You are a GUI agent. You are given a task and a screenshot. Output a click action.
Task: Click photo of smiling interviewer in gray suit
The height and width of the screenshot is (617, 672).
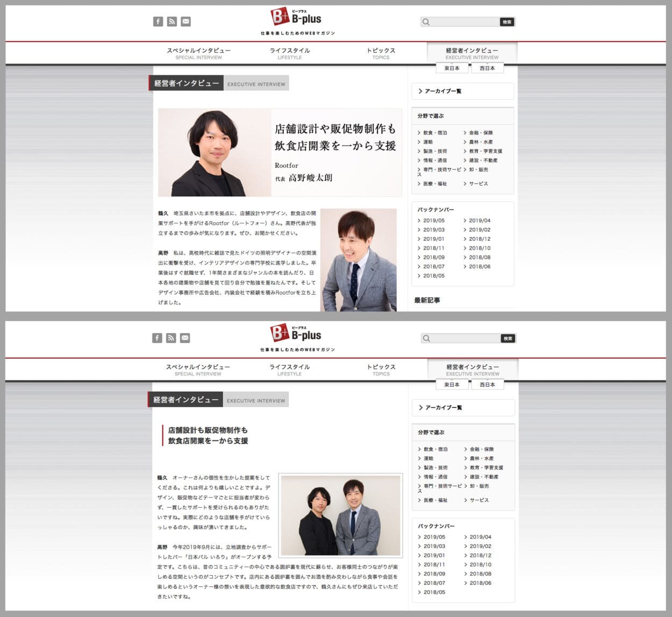click(359, 260)
